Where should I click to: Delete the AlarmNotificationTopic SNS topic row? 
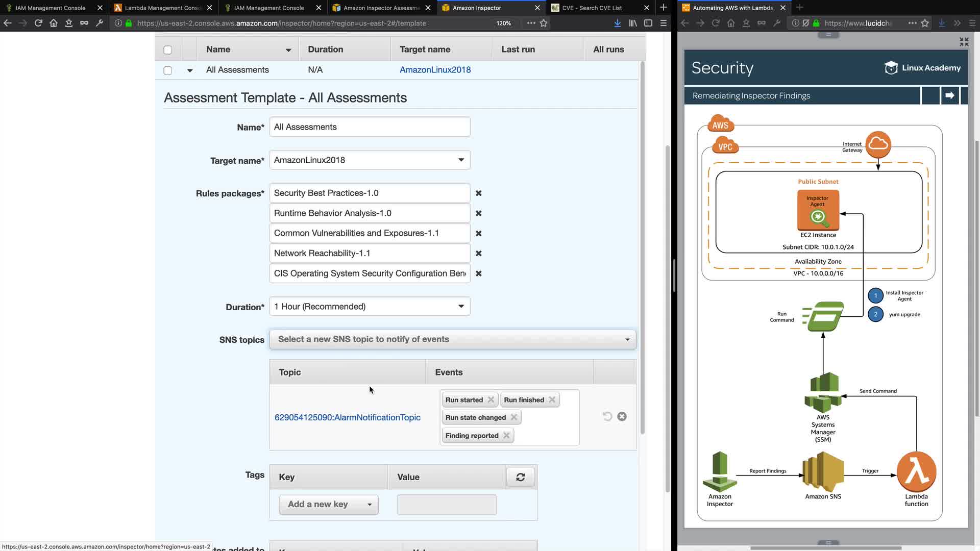coord(622,417)
